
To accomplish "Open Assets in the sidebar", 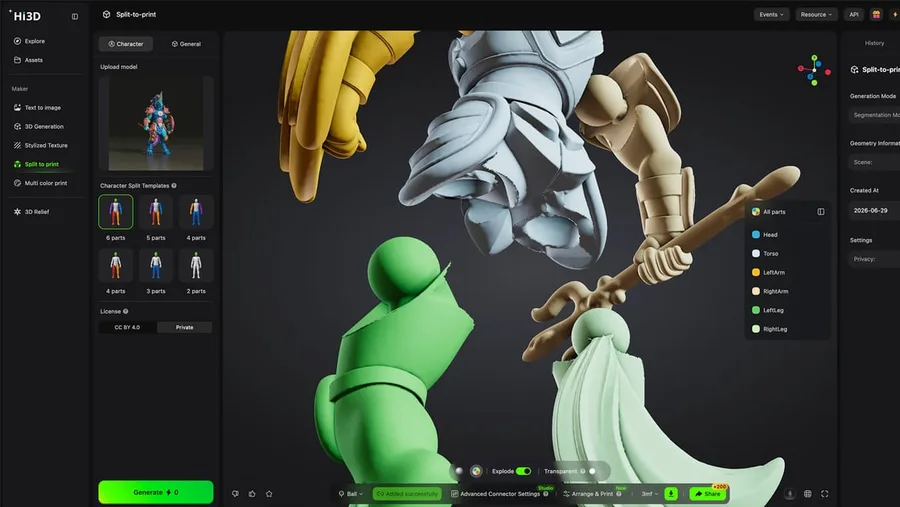I will click(28, 60).
